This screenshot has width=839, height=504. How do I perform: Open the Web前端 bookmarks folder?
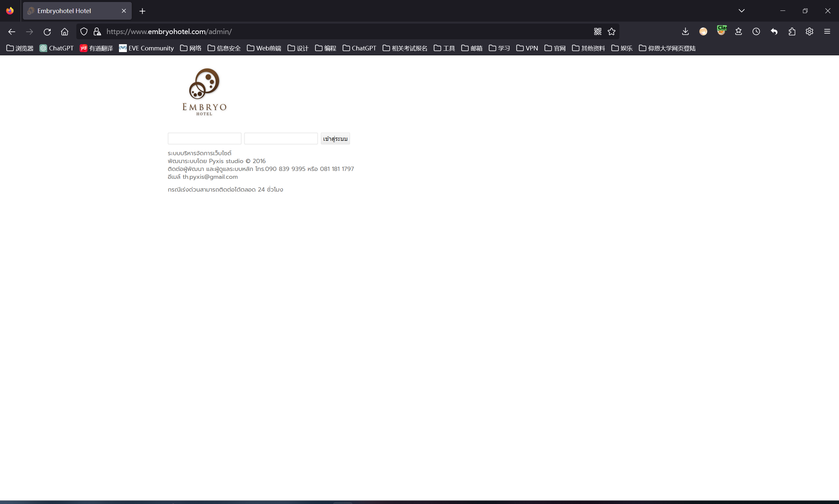(264, 48)
